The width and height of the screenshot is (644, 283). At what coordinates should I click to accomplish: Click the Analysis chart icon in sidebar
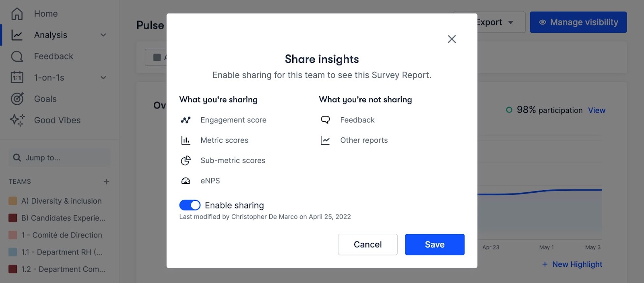pos(17,35)
